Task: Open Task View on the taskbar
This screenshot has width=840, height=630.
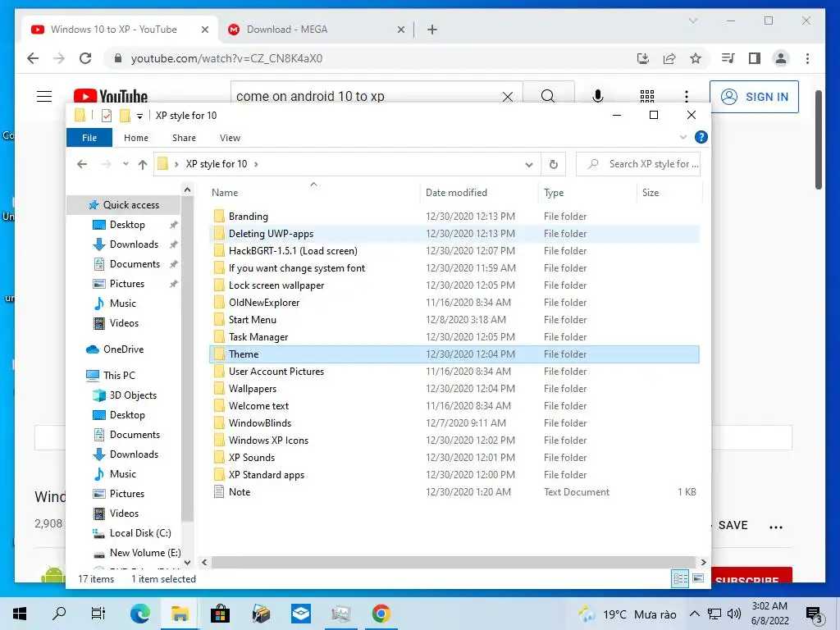Action: pos(98,614)
